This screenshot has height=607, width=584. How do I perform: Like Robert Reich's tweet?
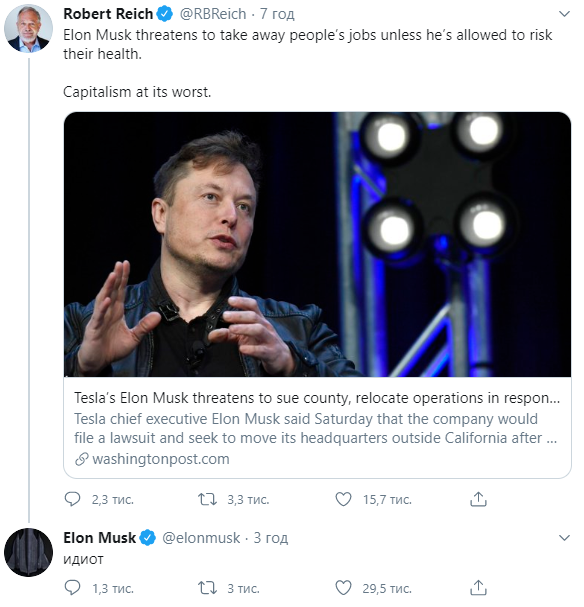point(343,499)
